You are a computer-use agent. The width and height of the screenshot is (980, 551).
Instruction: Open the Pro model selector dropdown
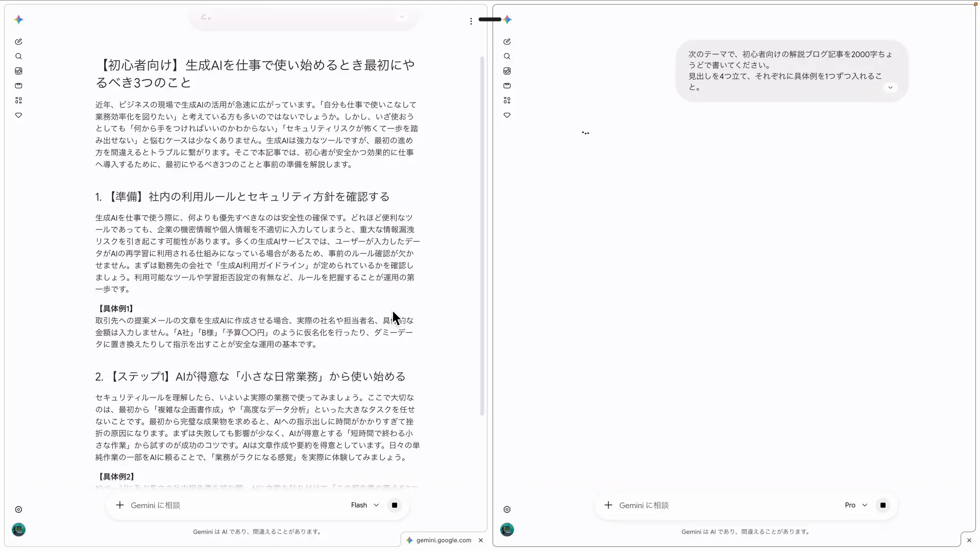pos(856,505)
